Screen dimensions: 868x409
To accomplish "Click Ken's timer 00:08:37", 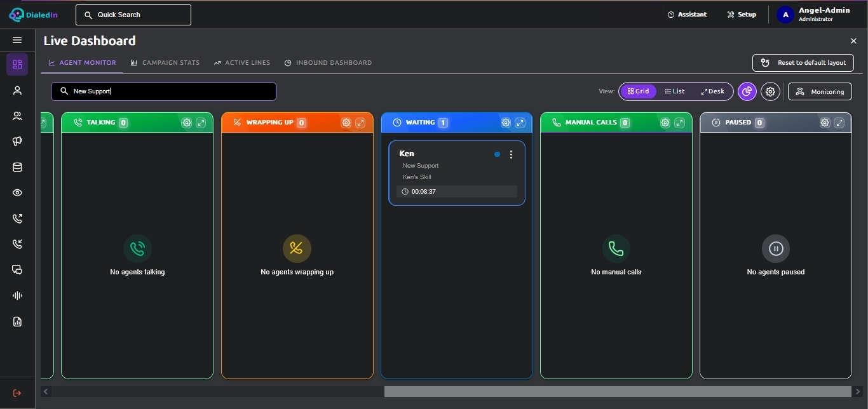I will click(457, 191).
